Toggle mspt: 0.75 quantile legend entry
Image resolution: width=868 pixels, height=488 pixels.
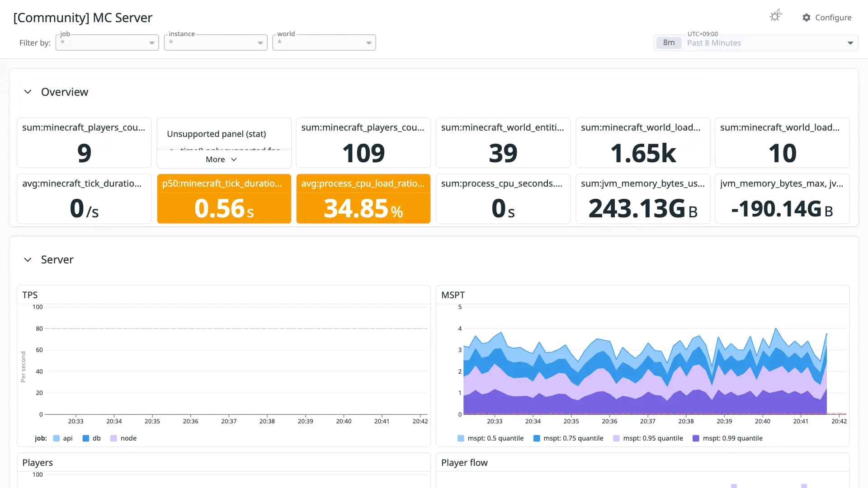568,438
